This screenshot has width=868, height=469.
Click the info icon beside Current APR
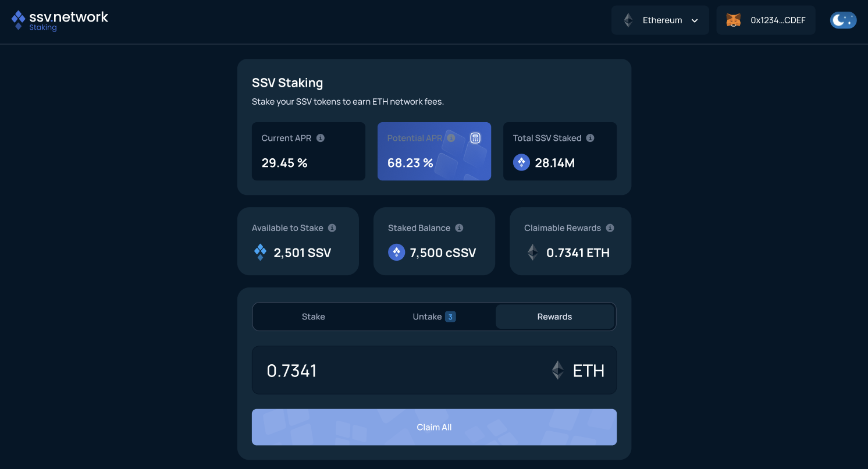pyautogui.click(x=321, y=138)
